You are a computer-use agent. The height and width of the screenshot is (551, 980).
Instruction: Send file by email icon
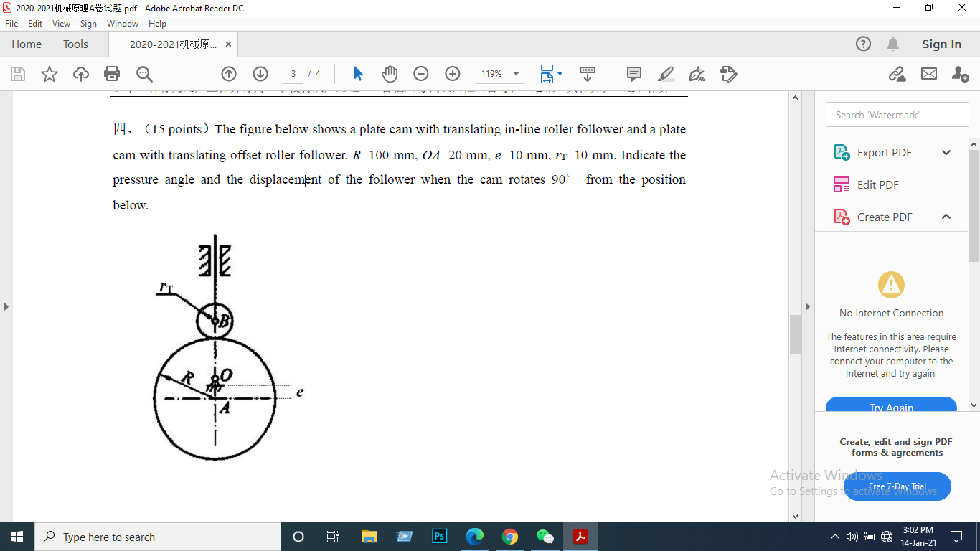point(928,74)
